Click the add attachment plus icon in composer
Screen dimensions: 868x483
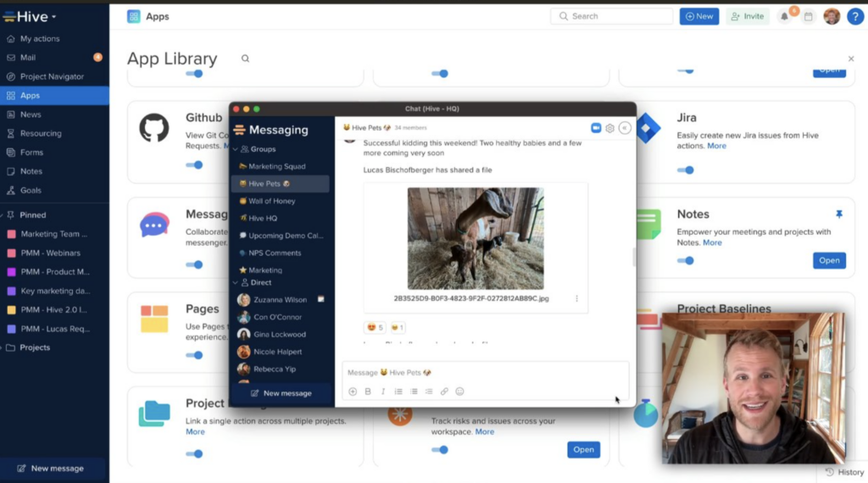353,391
